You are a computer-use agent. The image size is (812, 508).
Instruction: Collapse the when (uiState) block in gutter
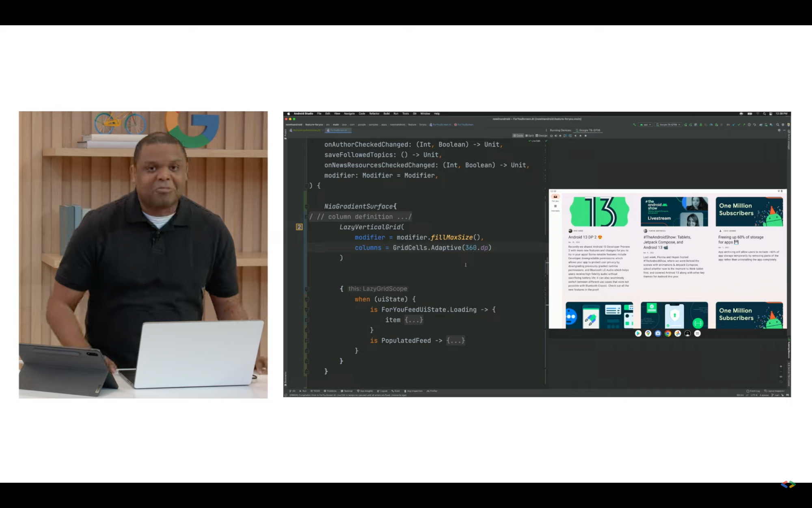coord(307,299)
